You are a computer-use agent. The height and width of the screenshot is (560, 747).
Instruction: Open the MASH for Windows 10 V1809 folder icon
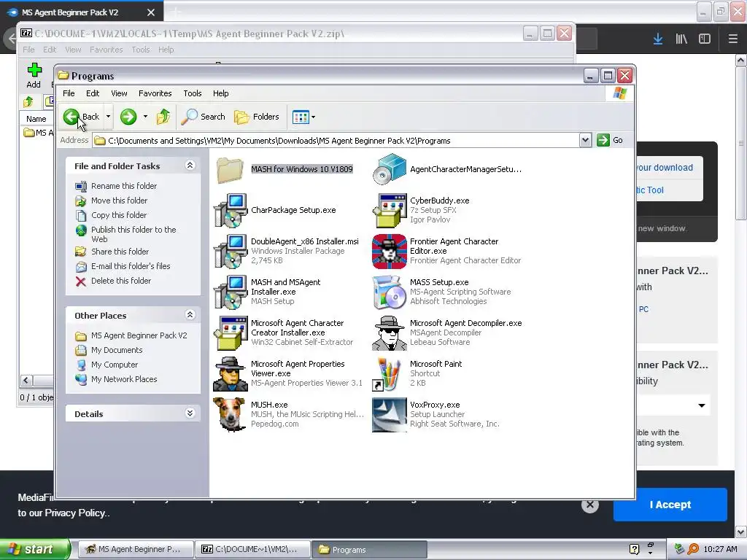[230, 169]
